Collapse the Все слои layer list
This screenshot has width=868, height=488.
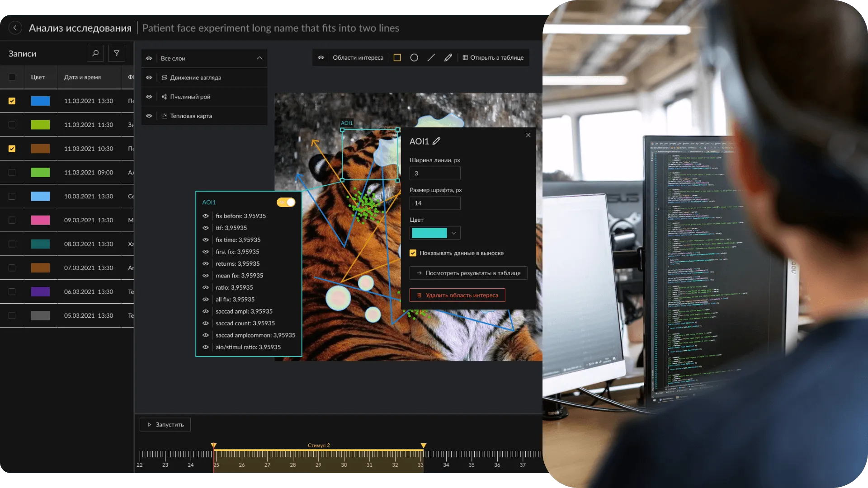tap(259, 58)
